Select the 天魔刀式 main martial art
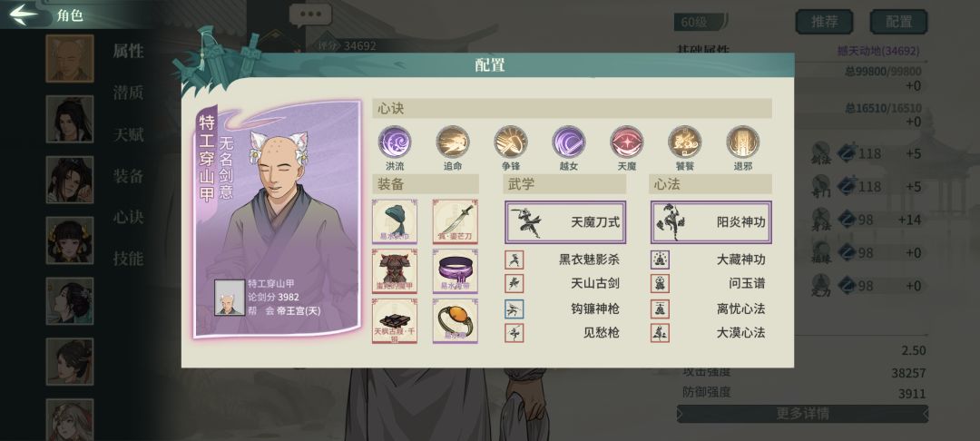 pyautogui.click(x=565, y=221)
